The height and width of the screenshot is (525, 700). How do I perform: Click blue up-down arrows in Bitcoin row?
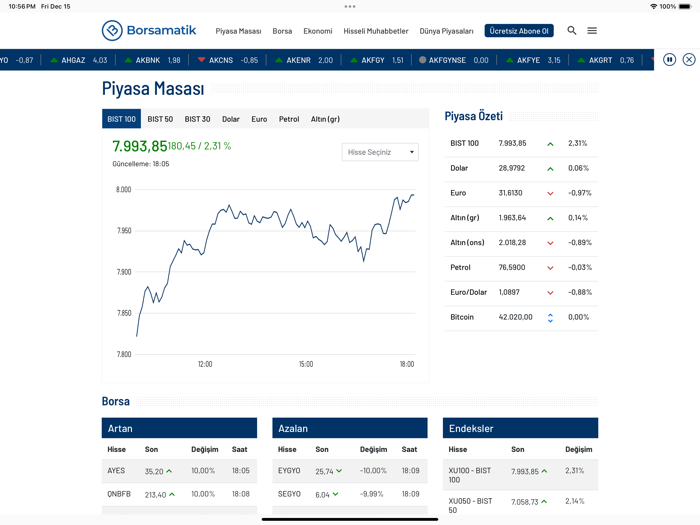click(550, 317)
